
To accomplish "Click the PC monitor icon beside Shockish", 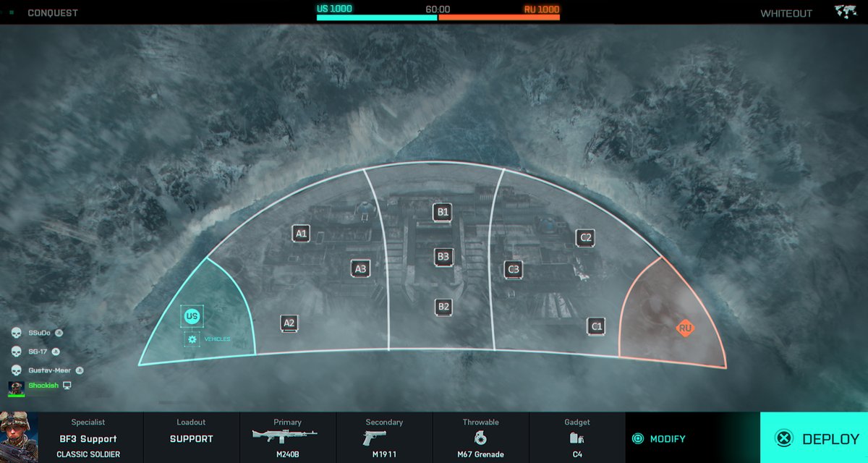I will (67, 386).
